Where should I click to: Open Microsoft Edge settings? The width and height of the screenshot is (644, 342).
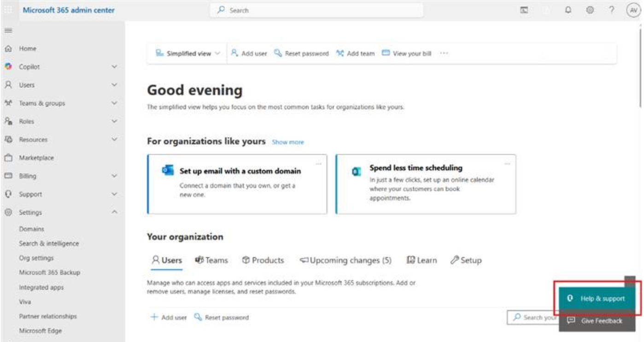pyautogui.click(x=40, y=331)
